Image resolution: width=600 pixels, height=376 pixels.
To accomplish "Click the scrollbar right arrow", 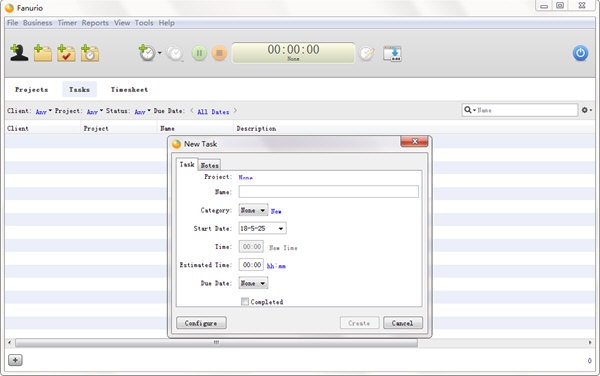I will [590, 342].
